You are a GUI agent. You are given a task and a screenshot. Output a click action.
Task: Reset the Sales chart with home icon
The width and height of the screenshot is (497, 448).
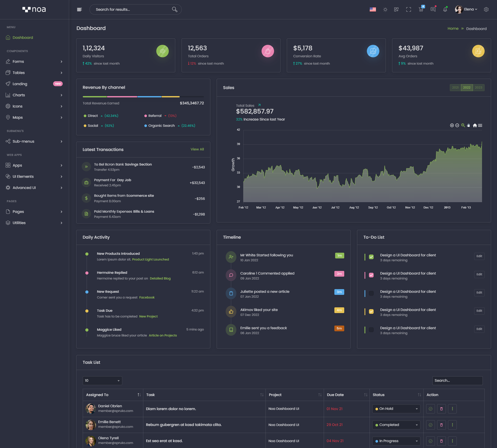[x=475, y=125]
